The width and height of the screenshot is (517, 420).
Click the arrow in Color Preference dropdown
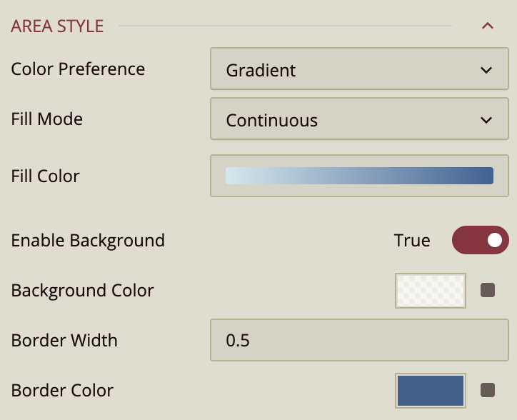(486, 70)
